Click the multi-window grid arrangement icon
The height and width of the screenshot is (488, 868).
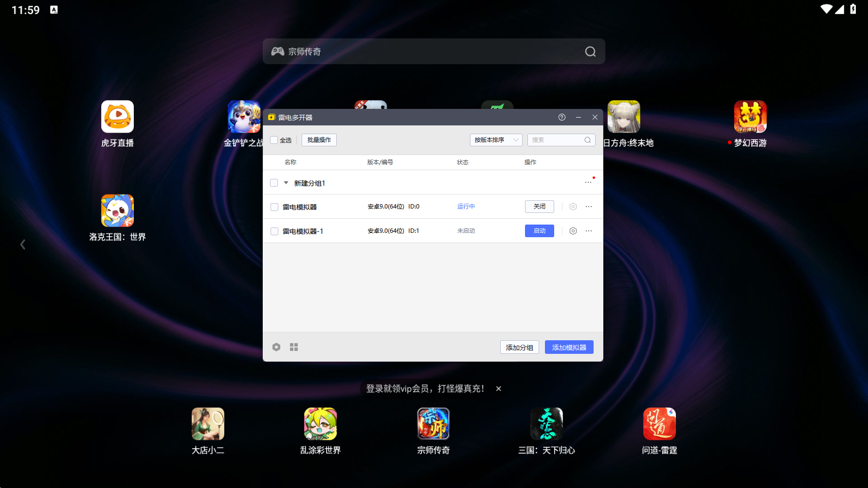coord(294,347)
